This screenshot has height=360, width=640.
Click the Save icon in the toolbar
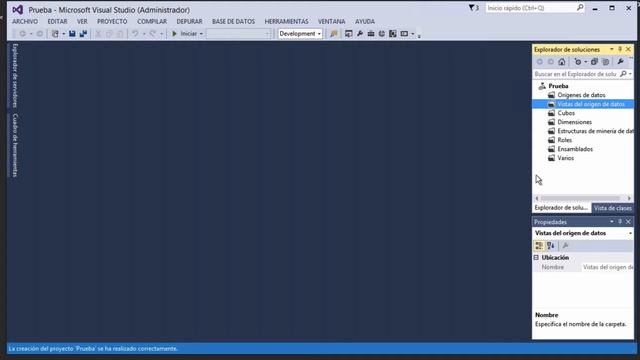[72, 34]
